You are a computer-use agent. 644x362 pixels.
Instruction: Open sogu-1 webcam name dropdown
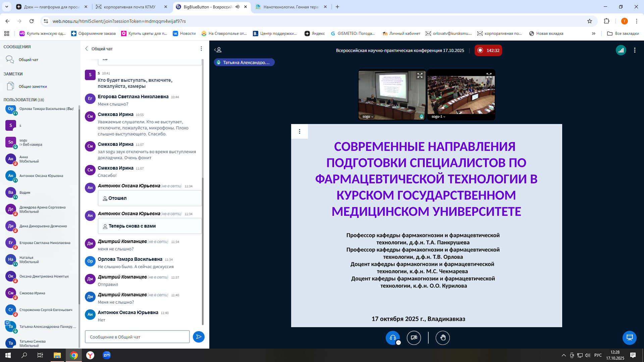point(438,117)
